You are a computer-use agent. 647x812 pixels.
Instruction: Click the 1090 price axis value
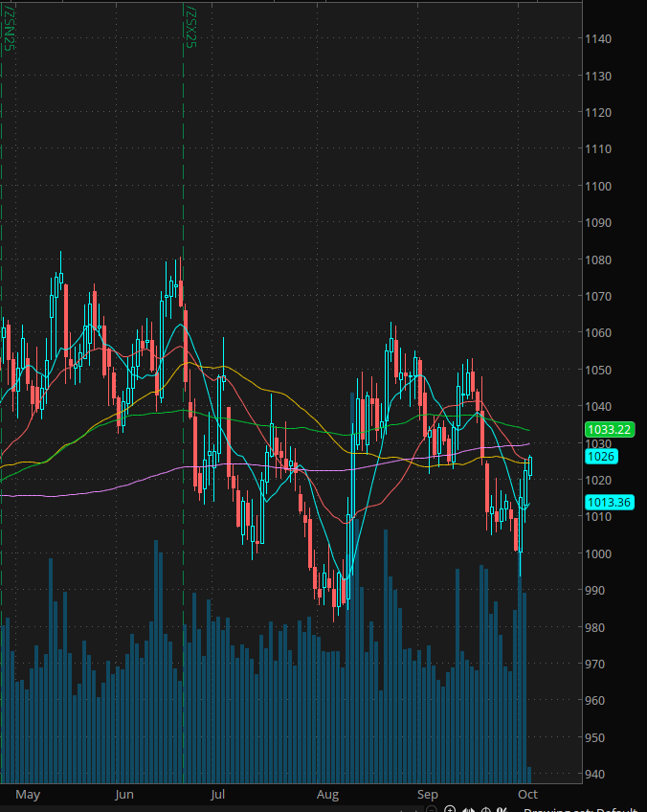(x=598, y=223)
